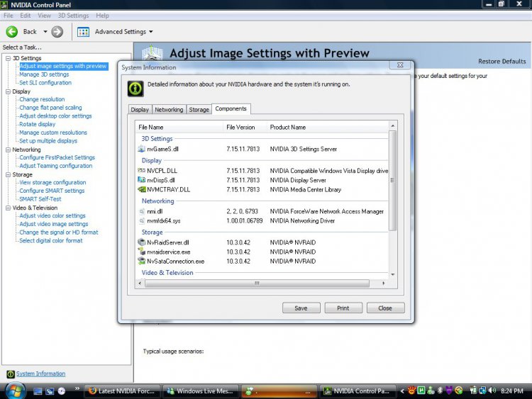Click the nvGameS.dll file icon
The height and width of the screenshot is (399, 532).
[x=141, y=149]
